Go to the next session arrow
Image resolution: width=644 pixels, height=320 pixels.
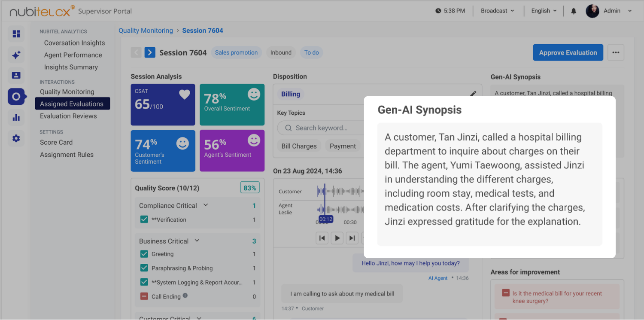150,52
